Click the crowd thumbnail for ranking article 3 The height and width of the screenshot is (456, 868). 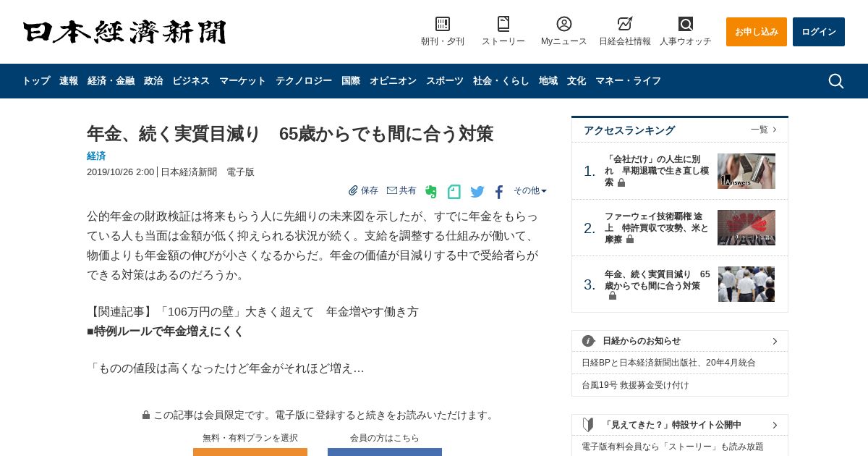[746, 284]
